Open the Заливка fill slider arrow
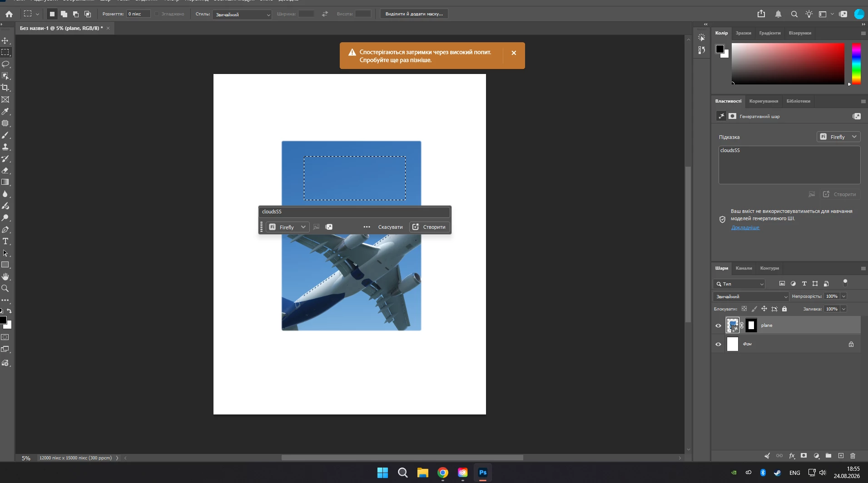Viewport: 868px width, 483px height. click(x=843, y=309)
